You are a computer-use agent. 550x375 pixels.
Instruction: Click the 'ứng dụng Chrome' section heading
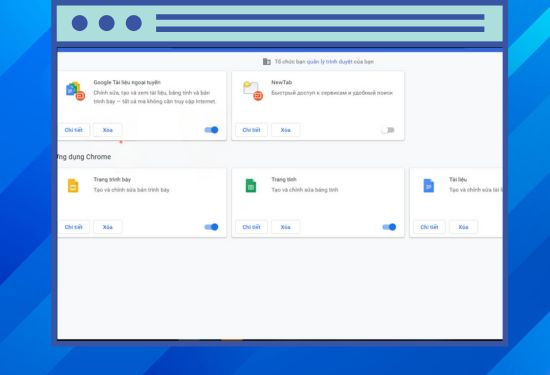click(x=84, y=157)
